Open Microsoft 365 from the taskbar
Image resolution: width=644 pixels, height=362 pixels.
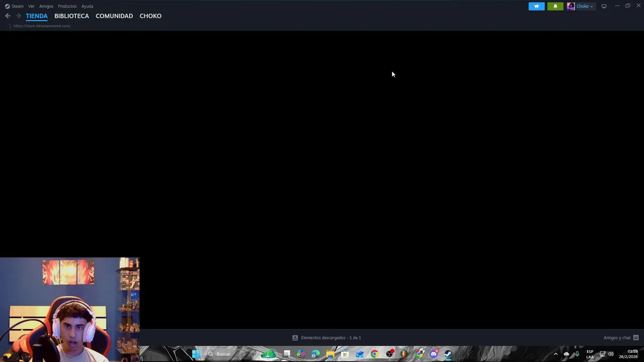(x=301, y=354)
